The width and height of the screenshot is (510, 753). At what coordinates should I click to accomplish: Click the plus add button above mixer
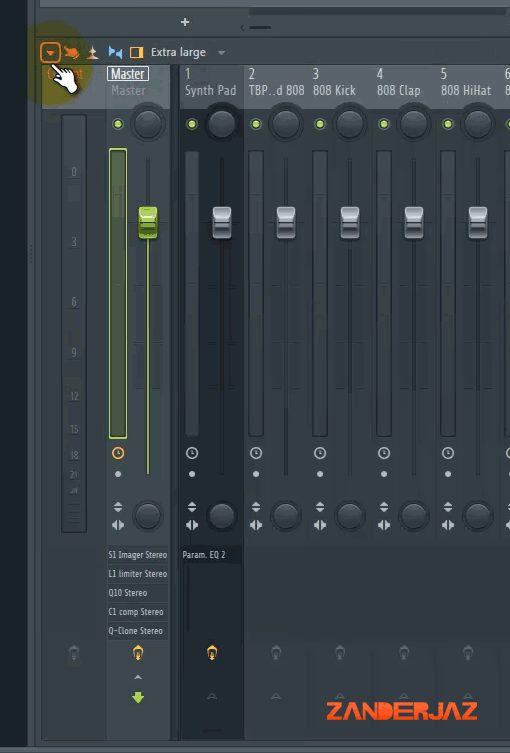[x=185, y=22]
